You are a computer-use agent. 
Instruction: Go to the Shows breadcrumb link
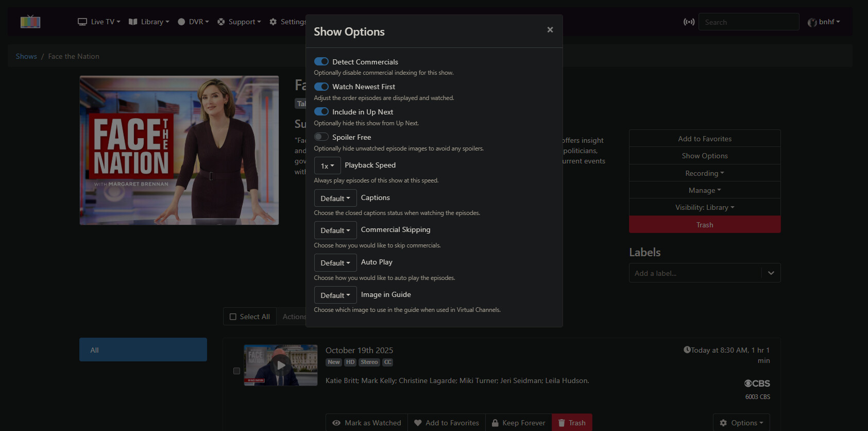[x=26, y=56]
